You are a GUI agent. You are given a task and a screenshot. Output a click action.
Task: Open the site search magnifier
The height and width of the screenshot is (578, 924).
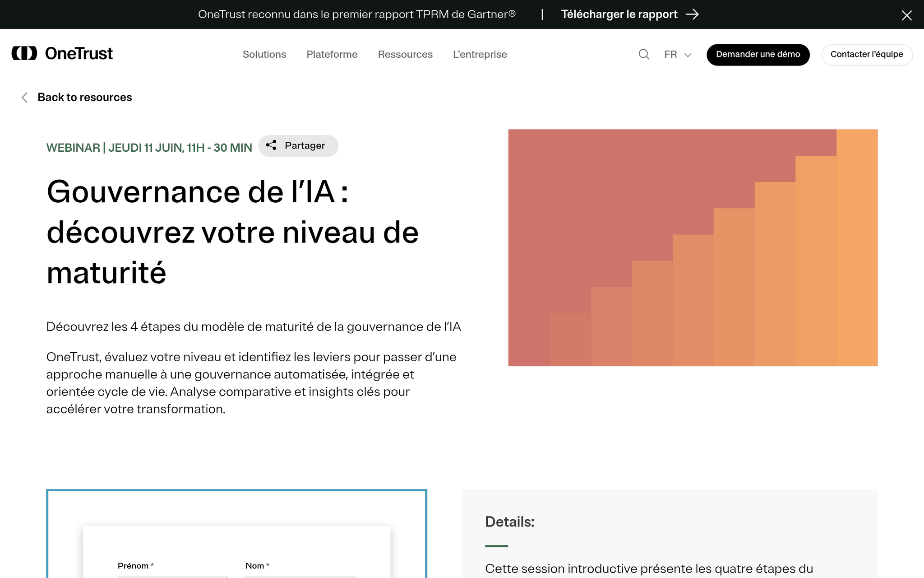(644, 54)
